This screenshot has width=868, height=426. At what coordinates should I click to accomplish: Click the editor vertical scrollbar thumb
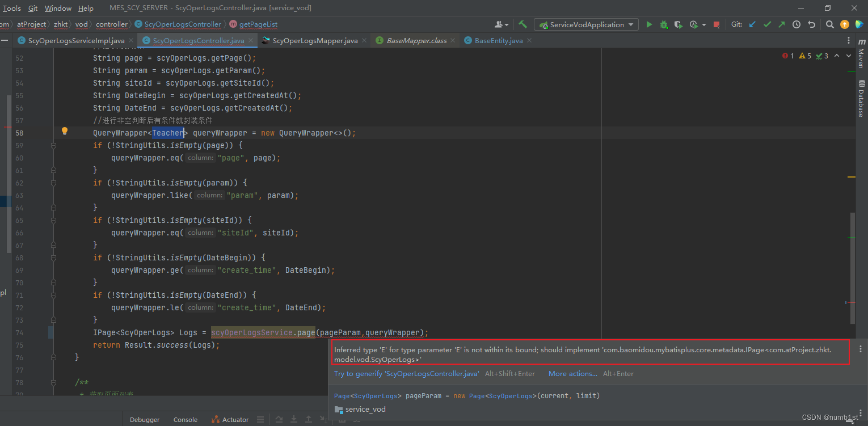pos(852,268)
